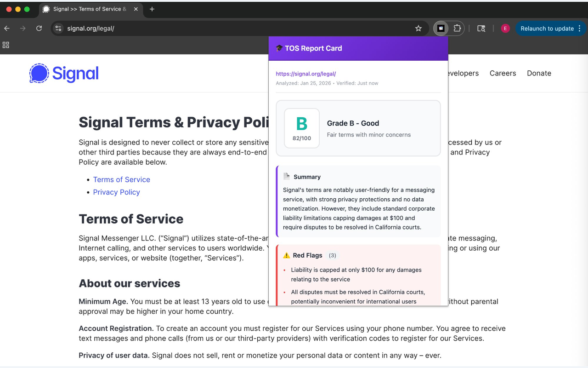Click the Signal speech-bubble logo
Viewport: 588px width, 368px height.
point(40,74)
